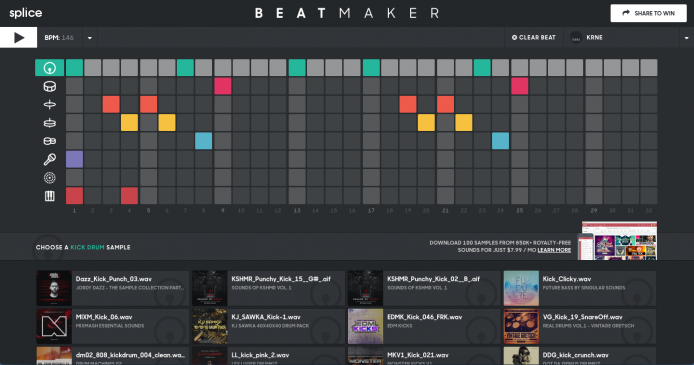Select the concentric-circles track icon
694x365 pixels.
click(x=50, y=177)
